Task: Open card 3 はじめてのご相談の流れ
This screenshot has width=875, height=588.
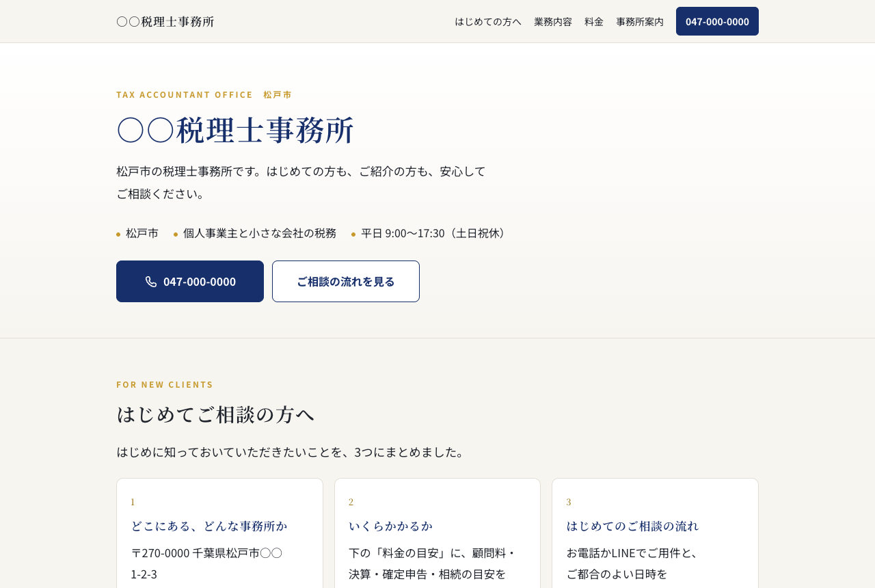Action: coord(633,526)
